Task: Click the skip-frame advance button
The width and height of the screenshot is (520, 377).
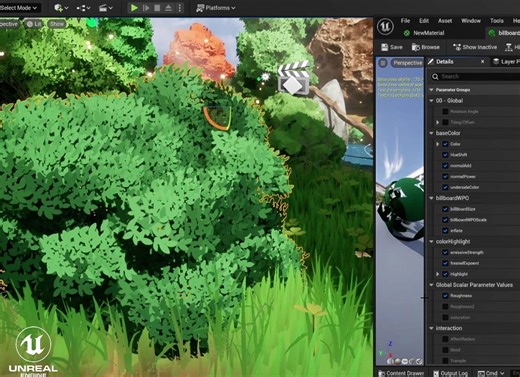Action: coord(146,8)
